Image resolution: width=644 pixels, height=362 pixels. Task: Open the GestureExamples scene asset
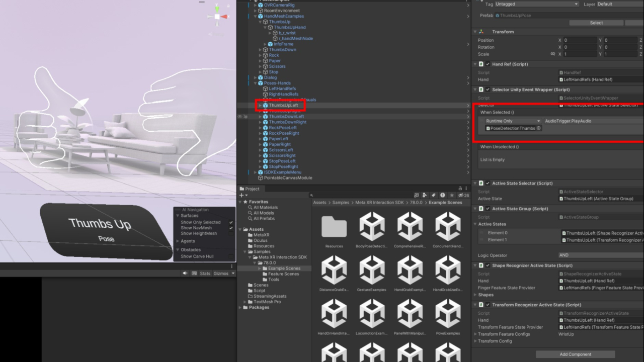click(x=372, y=272)
